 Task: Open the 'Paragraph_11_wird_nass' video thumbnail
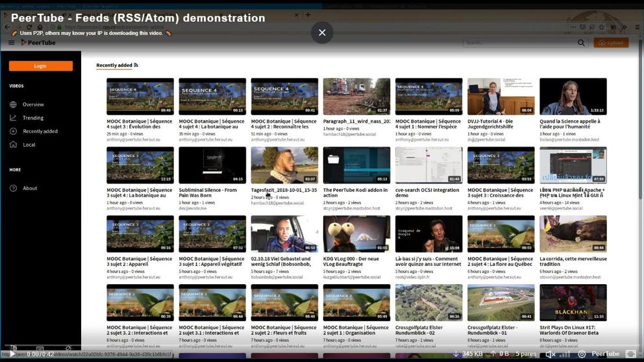pyautogui.click(x=356, y=97)
